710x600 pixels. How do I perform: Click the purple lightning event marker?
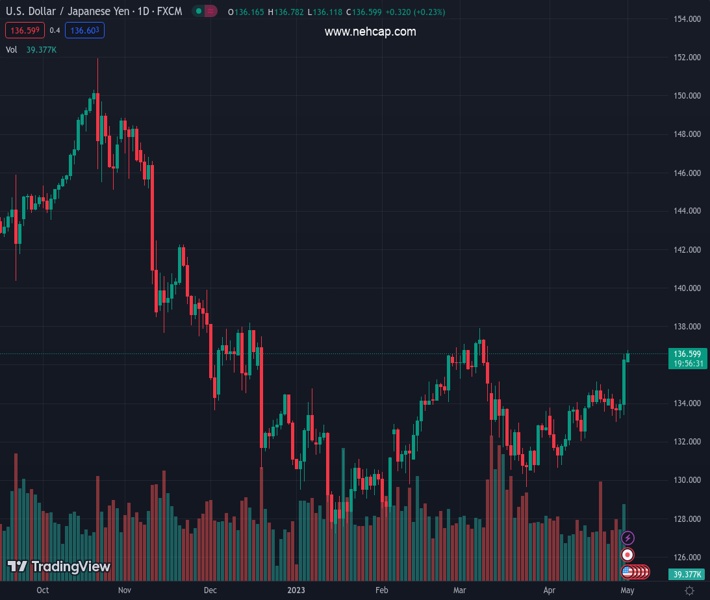(x=627, y=538)
